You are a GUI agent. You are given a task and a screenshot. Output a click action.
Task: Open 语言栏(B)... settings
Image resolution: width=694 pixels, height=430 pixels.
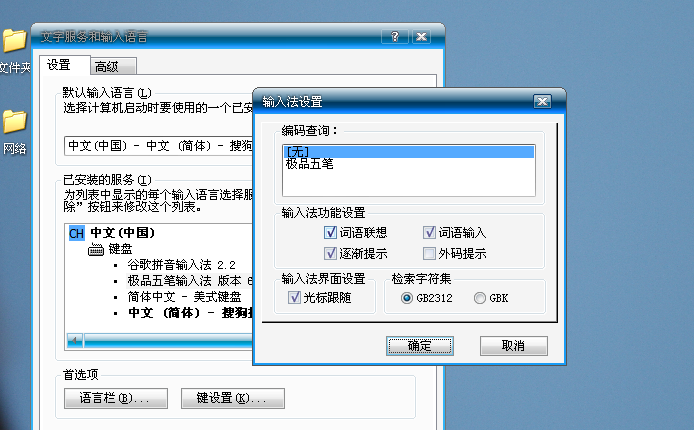point(116,398)
